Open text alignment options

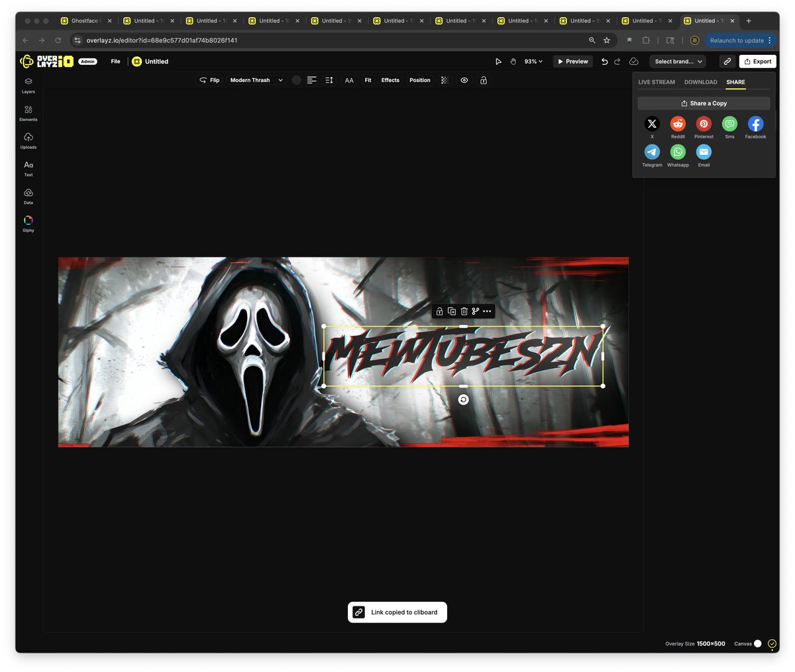[311, 80]
